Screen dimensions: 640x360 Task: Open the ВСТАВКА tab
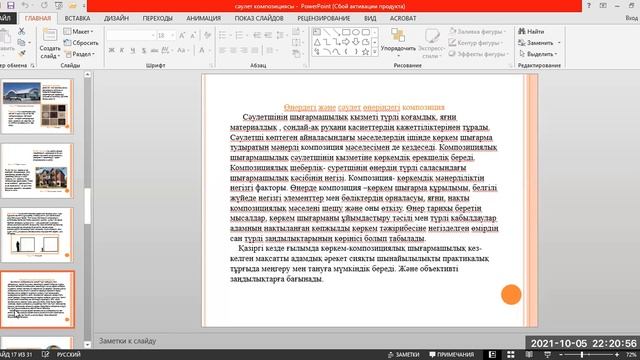click(77, 18)
